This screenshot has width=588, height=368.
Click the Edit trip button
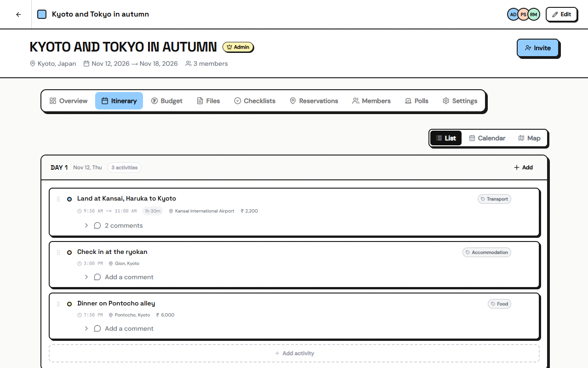coord(561,14)
